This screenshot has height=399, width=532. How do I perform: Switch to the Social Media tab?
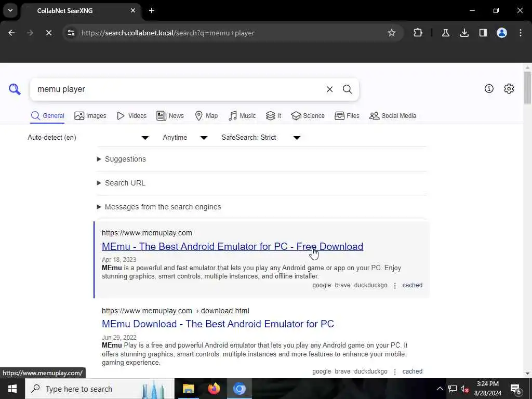[393, 116]
